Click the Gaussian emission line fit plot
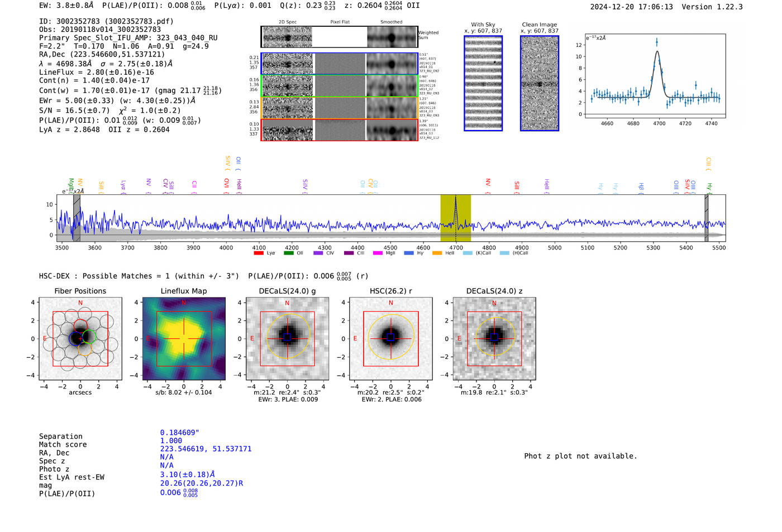Image resolution: width=782 pixels, height=532 pixels. tap(655, 76)
